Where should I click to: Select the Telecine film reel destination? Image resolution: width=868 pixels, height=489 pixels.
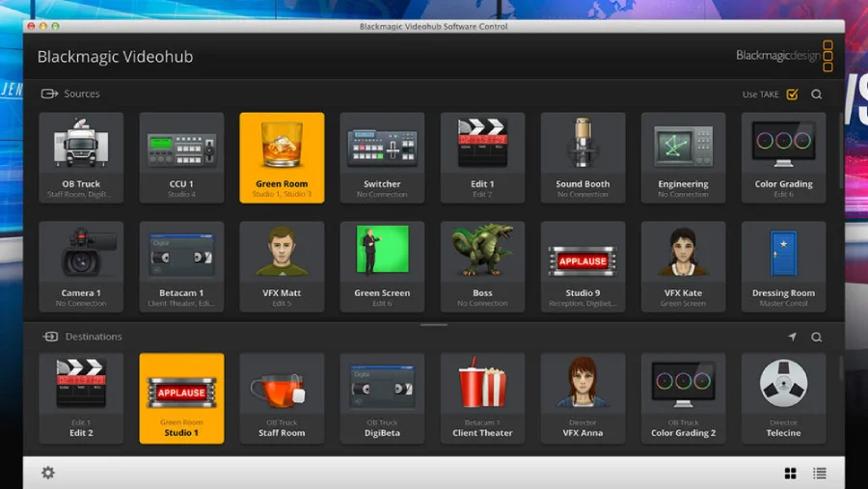coord(783,397)
